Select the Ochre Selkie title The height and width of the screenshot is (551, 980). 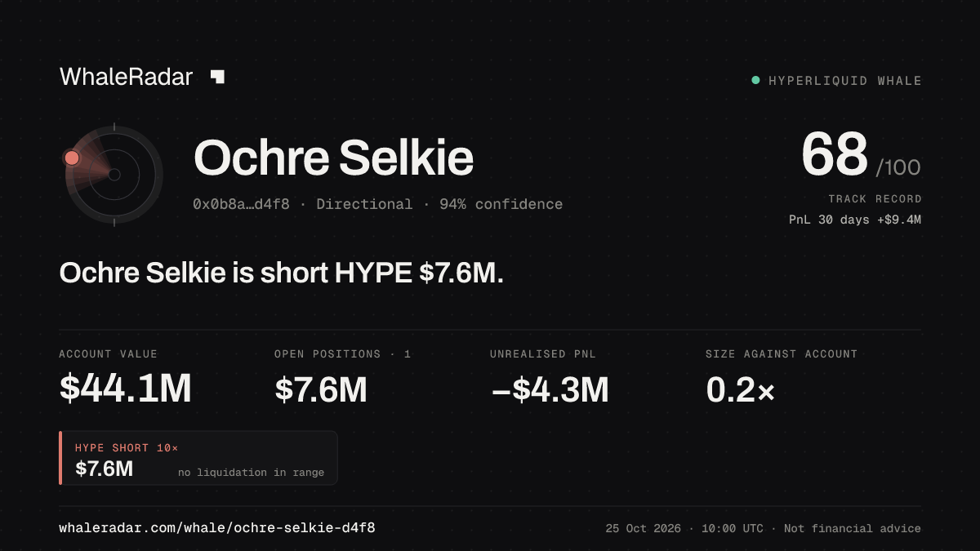tap(333, 158)
